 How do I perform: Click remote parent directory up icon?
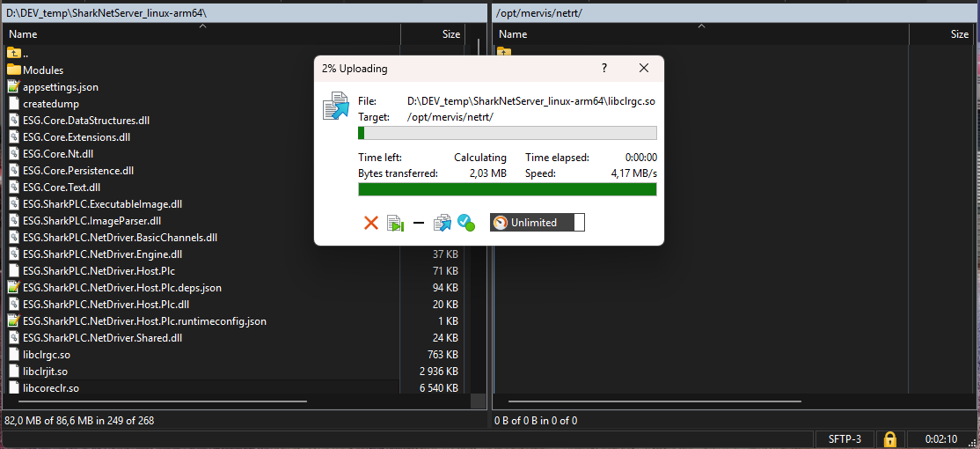(x=503, y=53)
